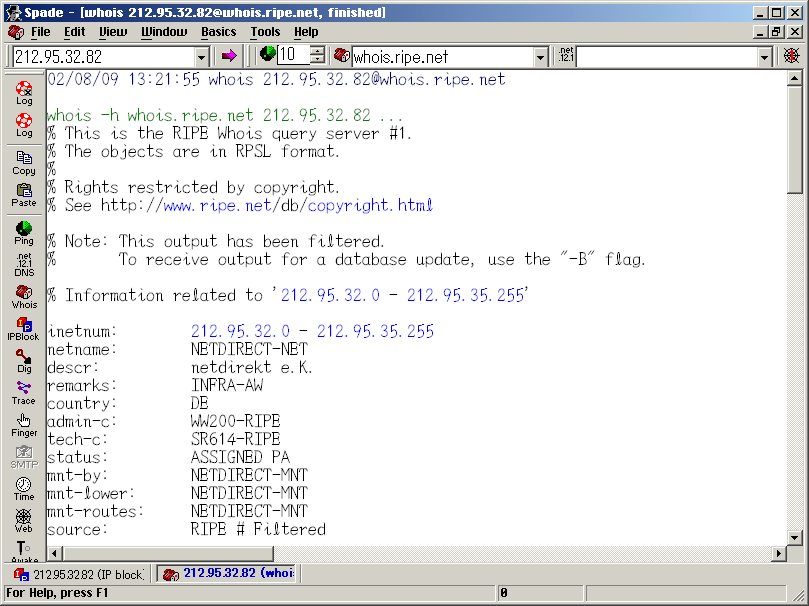The height and width of the screenshot is (606, 809).
Task: Click the Log icon without the X mark
Action: pos(24,125)
